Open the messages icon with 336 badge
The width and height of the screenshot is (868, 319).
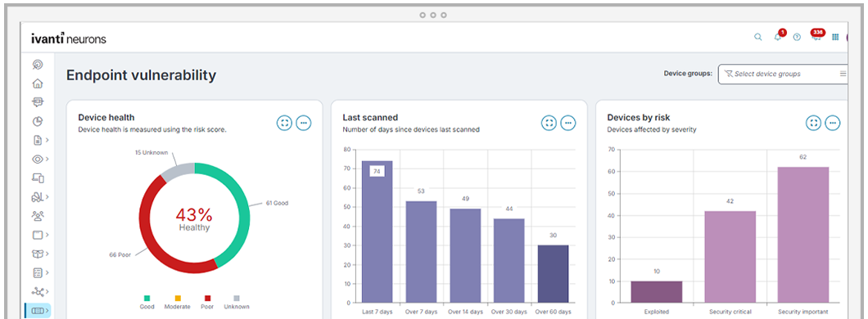tap(816, 36)
